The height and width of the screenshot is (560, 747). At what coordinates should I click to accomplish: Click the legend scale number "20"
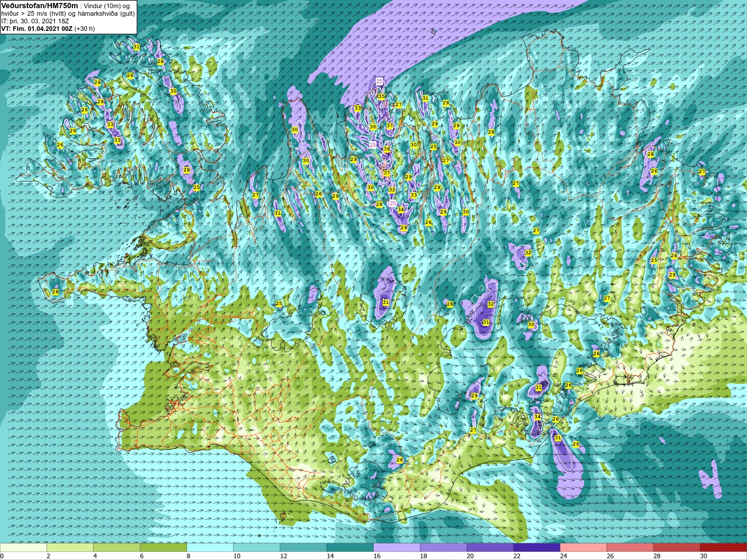point(470,556)
